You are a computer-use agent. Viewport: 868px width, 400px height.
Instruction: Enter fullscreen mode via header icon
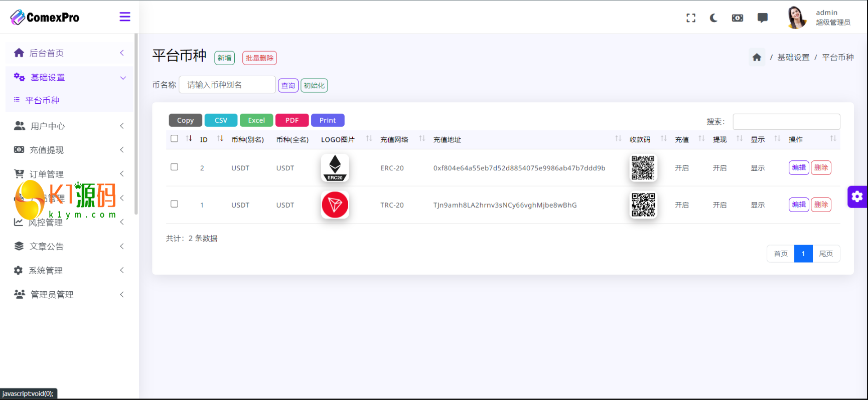point(691,18)
